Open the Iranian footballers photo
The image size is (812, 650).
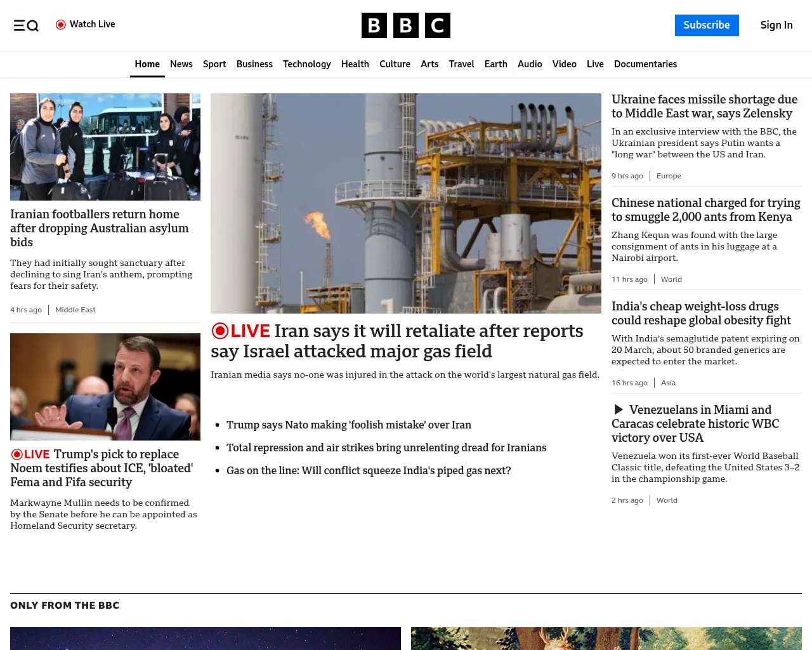click(105, 147)
